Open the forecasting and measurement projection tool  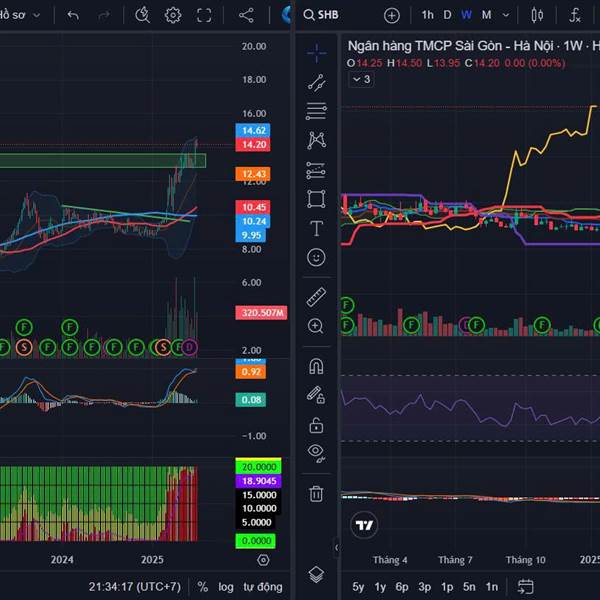316,170
